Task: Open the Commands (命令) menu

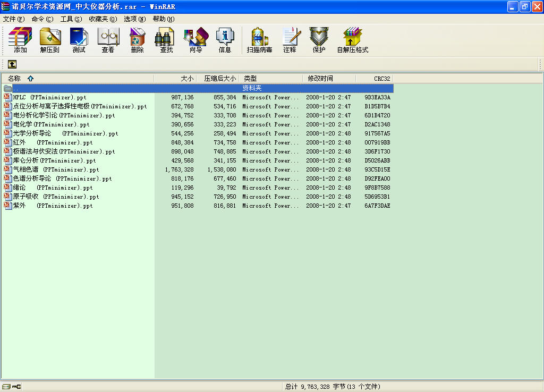Action: tap(42, 19)
